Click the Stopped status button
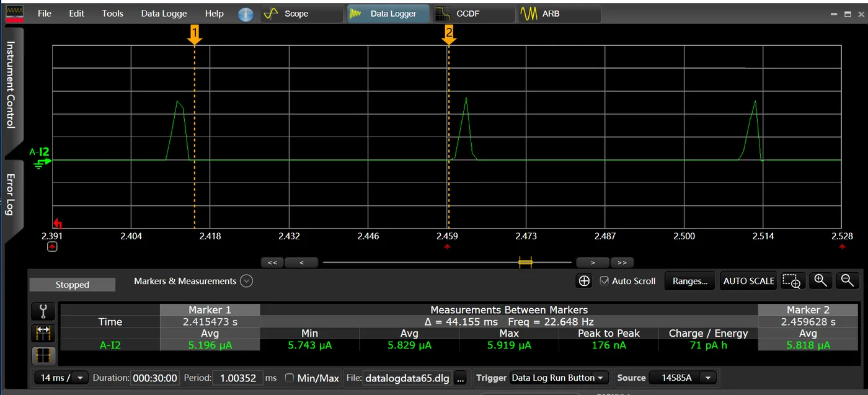Viewport: 868px width, 395px height. pos(73,285)
